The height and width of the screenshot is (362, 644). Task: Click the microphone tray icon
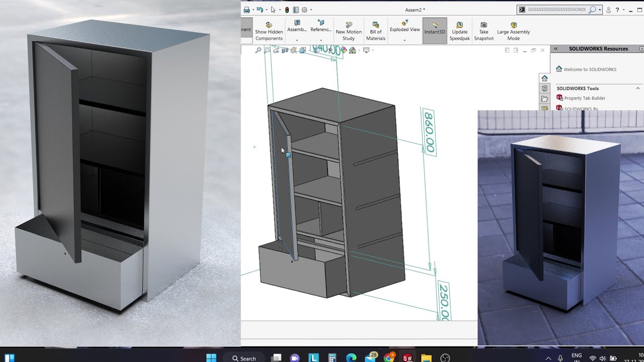click(560, 358)
